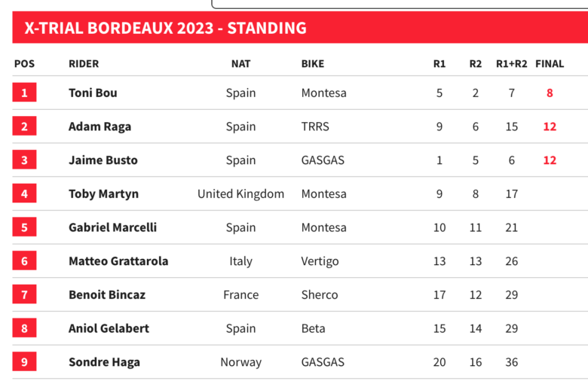
Task: Click the red position 7 badge
Action: pyautogui.click(x=24, y=294)
